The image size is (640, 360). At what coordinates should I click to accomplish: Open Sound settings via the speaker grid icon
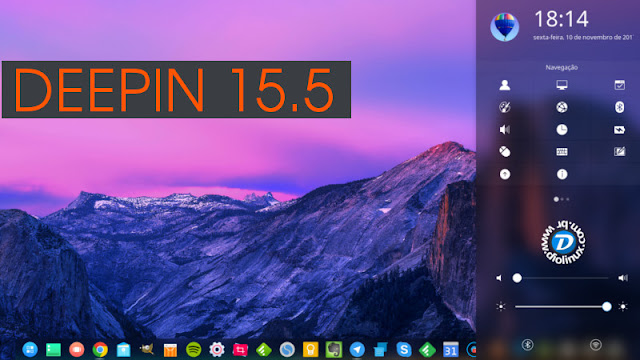(504, 129)
